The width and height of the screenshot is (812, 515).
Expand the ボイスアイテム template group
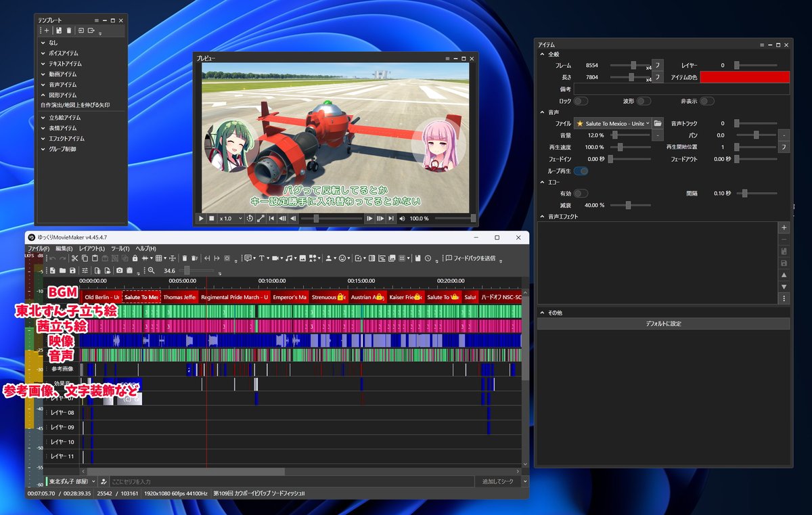43,53
